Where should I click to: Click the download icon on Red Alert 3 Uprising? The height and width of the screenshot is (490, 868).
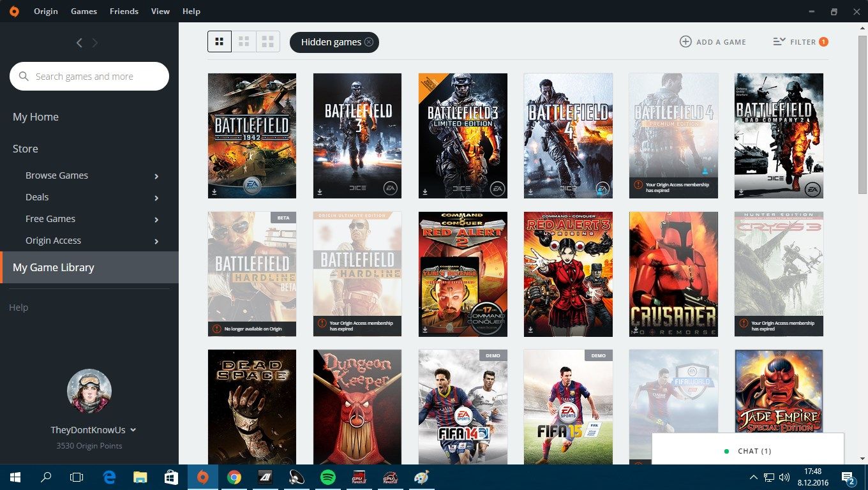pyautogui.click(x=530, y=329)
